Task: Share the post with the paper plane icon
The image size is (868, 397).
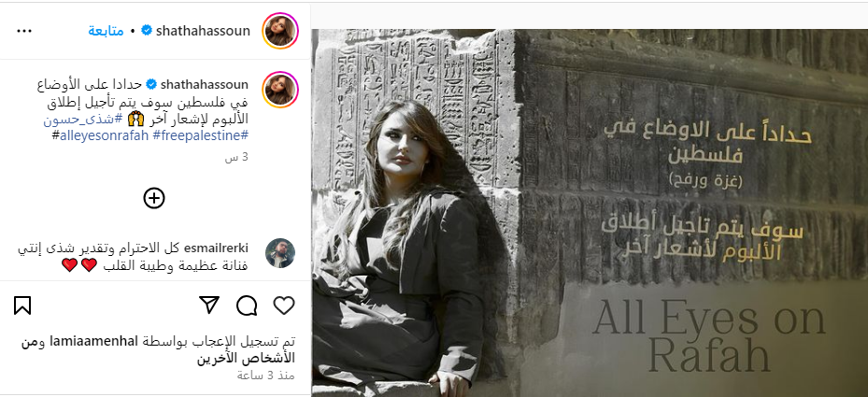Action: pos(209,305)
